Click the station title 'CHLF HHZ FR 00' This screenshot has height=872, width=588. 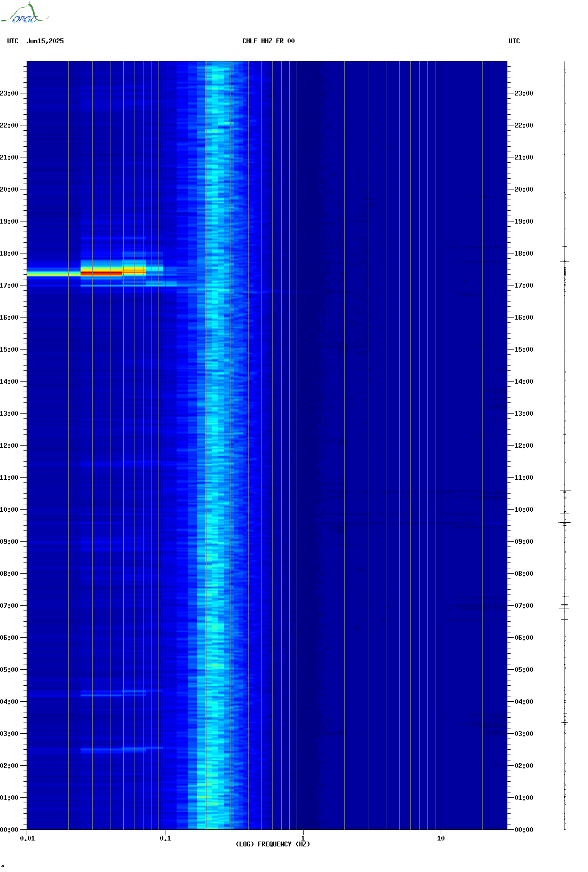268,41
